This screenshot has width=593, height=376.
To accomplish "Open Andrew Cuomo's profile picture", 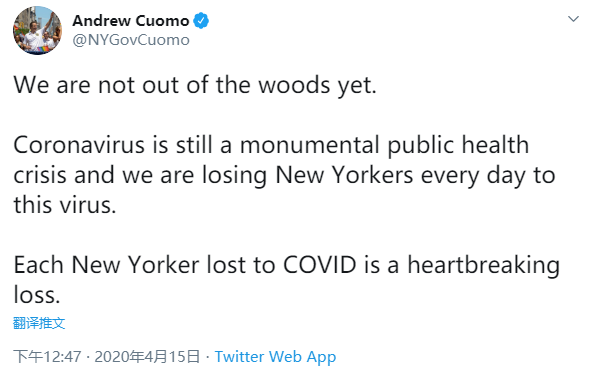I will coord(37,30).
